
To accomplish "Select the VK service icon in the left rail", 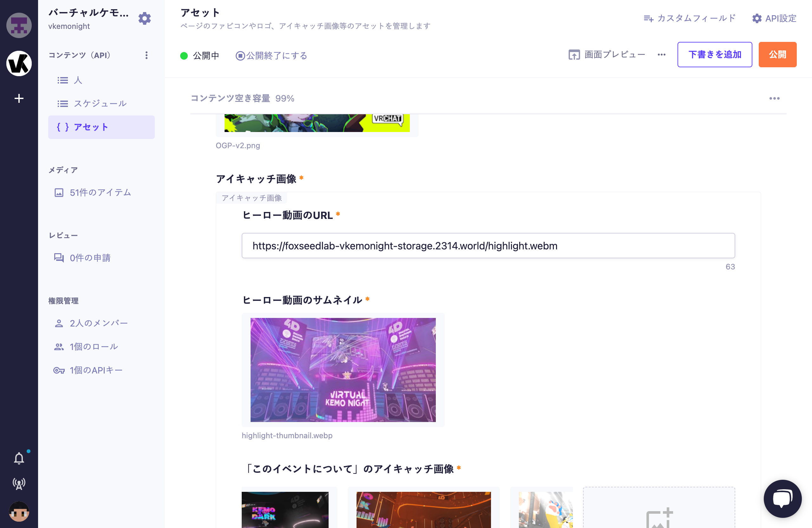I will tap(19, 63).
